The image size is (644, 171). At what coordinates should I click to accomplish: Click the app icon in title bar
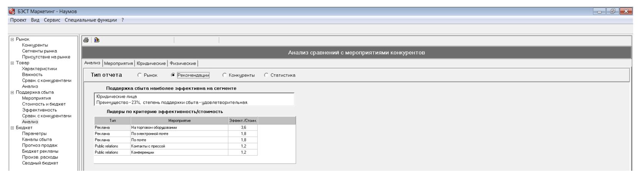coord(12,11)
